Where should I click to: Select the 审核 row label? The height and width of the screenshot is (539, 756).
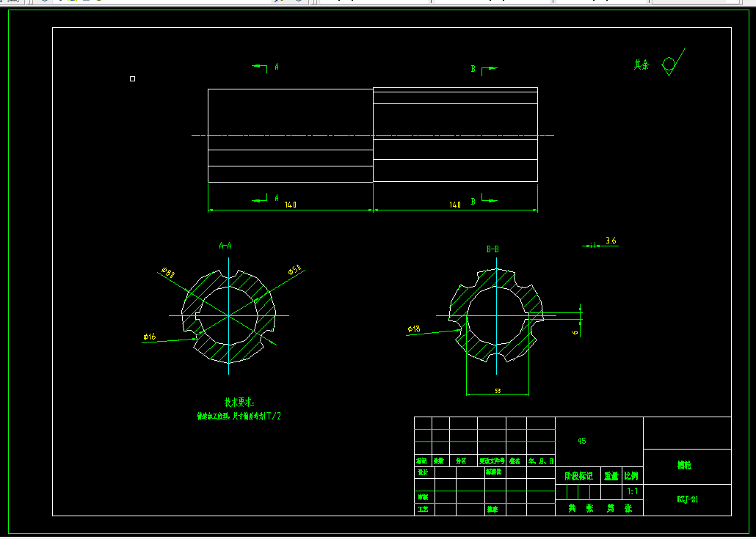(x=423, y=496)
